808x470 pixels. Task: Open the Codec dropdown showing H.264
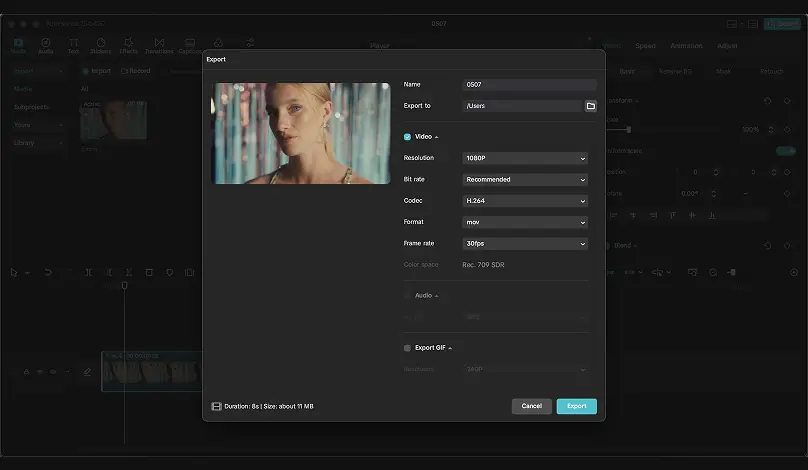click(x=525, y=201)
